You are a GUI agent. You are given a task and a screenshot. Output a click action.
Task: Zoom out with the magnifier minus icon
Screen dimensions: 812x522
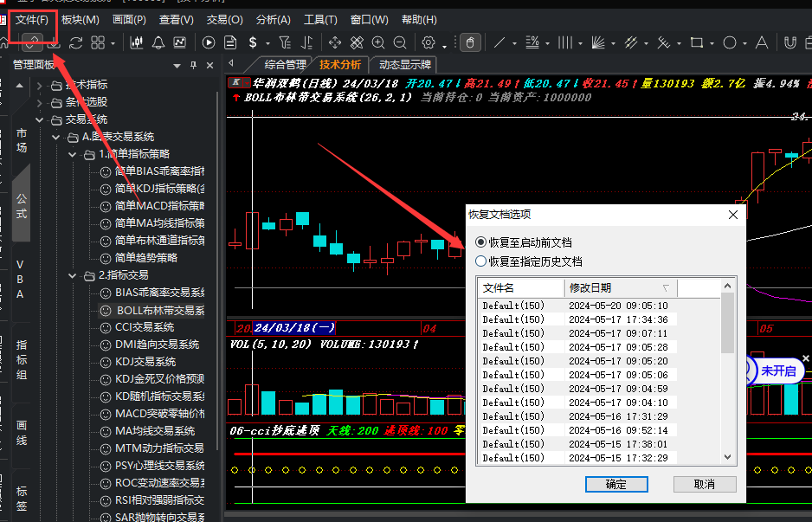click(400, 42)
